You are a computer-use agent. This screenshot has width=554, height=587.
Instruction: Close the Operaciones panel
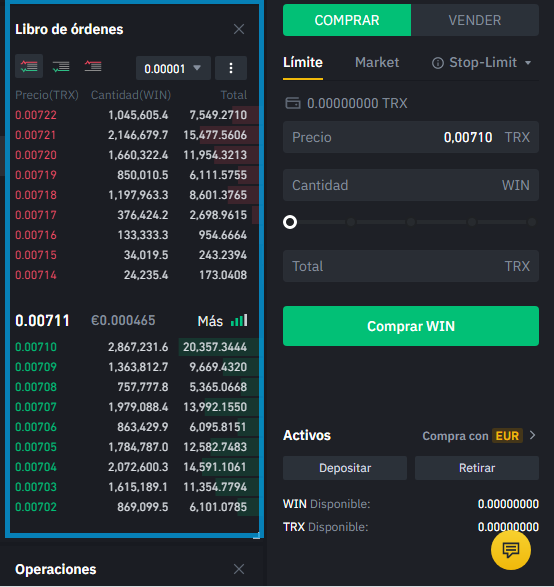pyautogui.click(x=239, y=569)
